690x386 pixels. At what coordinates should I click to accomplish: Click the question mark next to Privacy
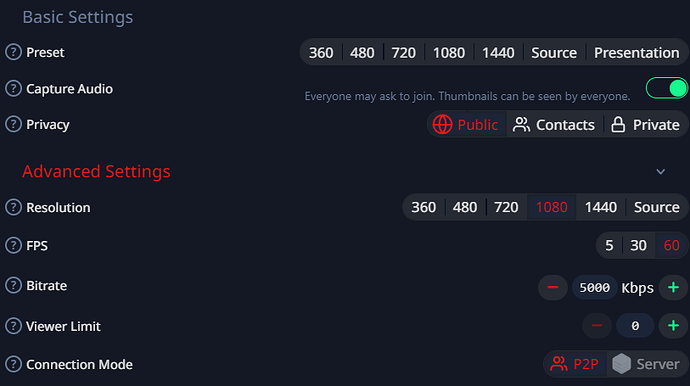point(13,124)
